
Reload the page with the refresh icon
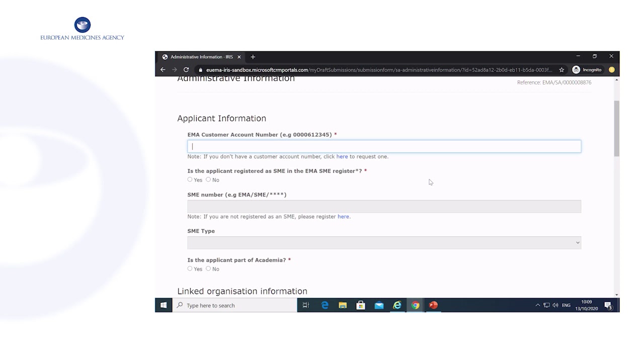(186, 70)
